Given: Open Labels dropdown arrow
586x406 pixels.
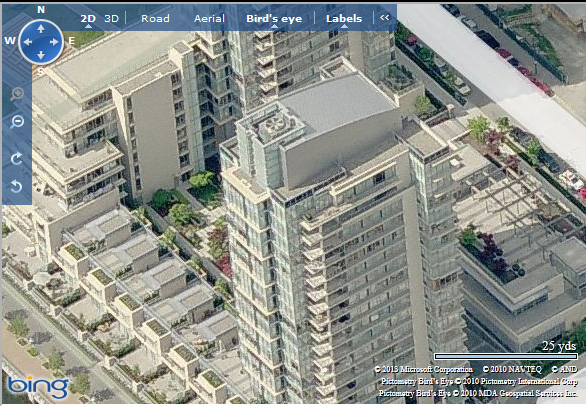Looking at the screenshot, I should pos(344,27).
